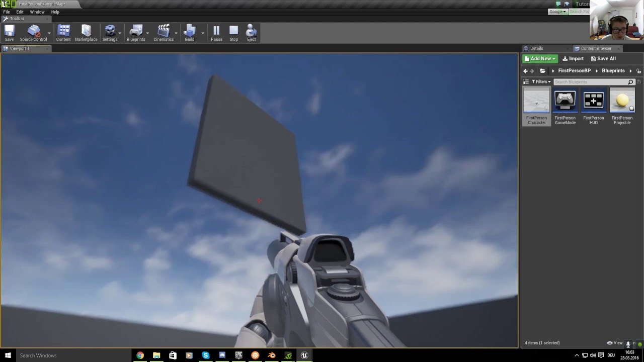Click the Import button

coord(573,59)
